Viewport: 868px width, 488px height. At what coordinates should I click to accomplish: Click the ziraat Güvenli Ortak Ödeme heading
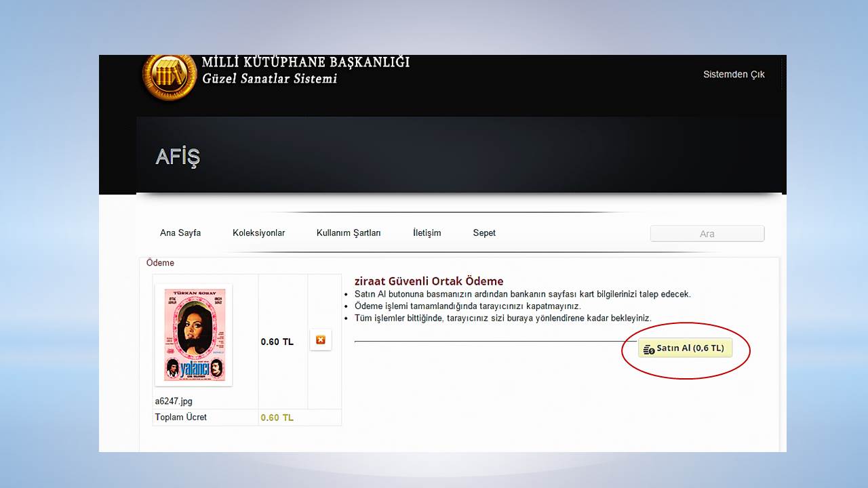pos(429,281)
